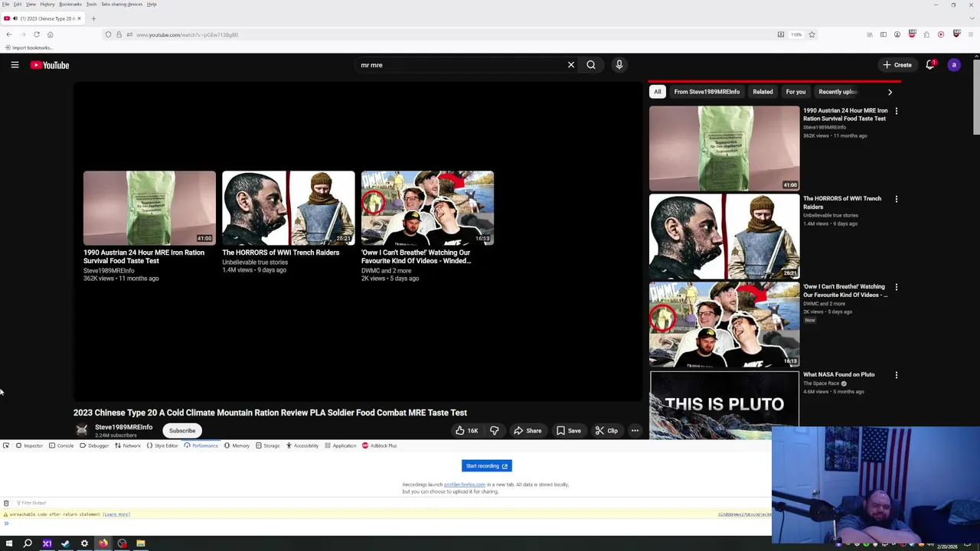
Task: Select the 'Recently uploaded' chip
Action: click(837, 92)
